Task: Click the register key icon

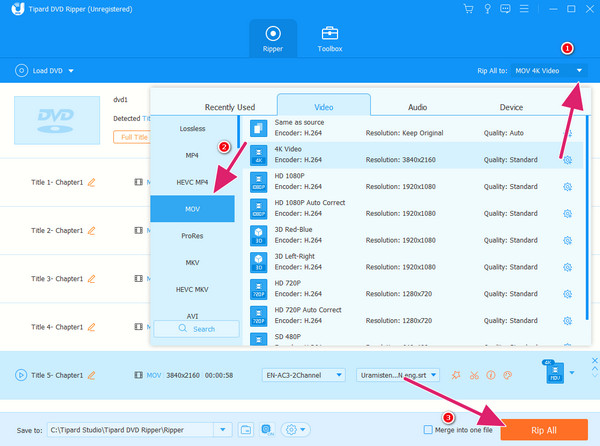Action: click(487, 9)
